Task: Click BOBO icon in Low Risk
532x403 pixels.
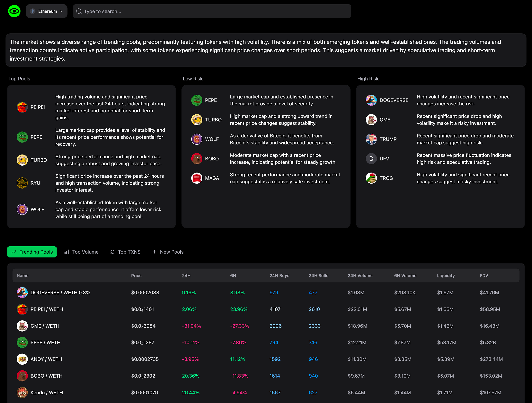Action: point(197,159)
